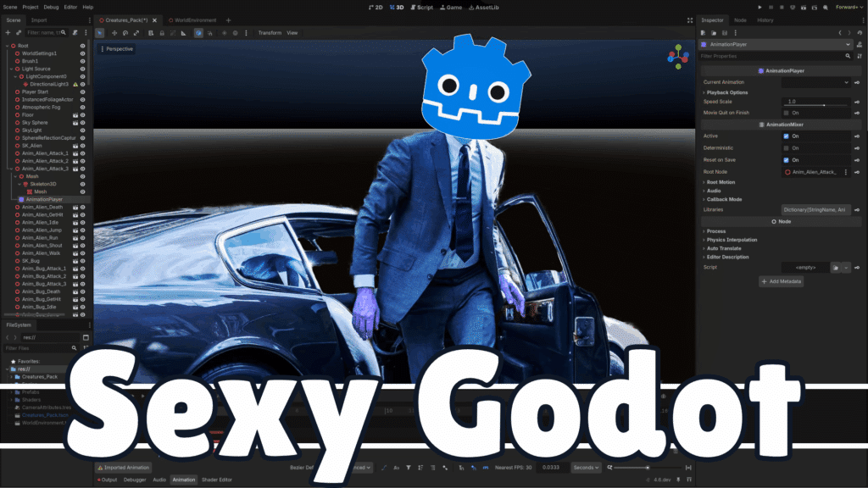Add a new child node in the Scene panel

7,32
